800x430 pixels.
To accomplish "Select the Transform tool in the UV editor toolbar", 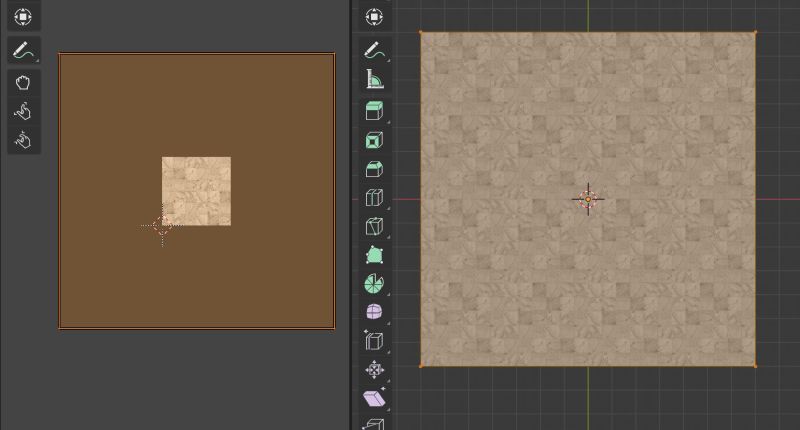I will pyautogui.click(x=23, y=17).
